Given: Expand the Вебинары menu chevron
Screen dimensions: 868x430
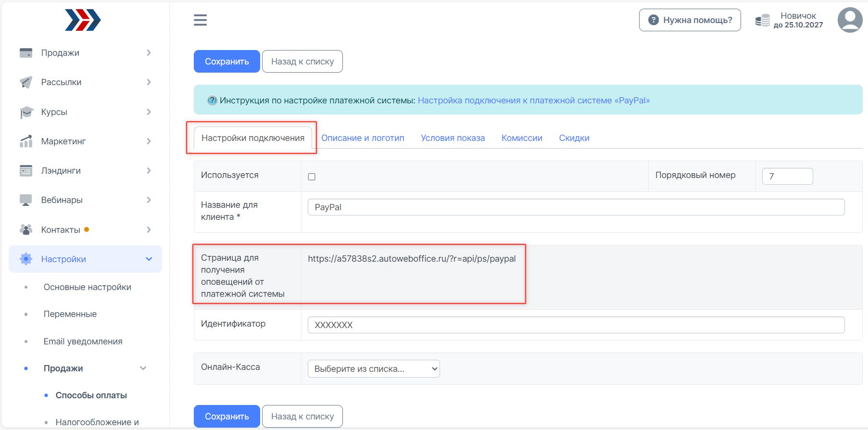Looking at the screenshot, I should coord(149,200).
